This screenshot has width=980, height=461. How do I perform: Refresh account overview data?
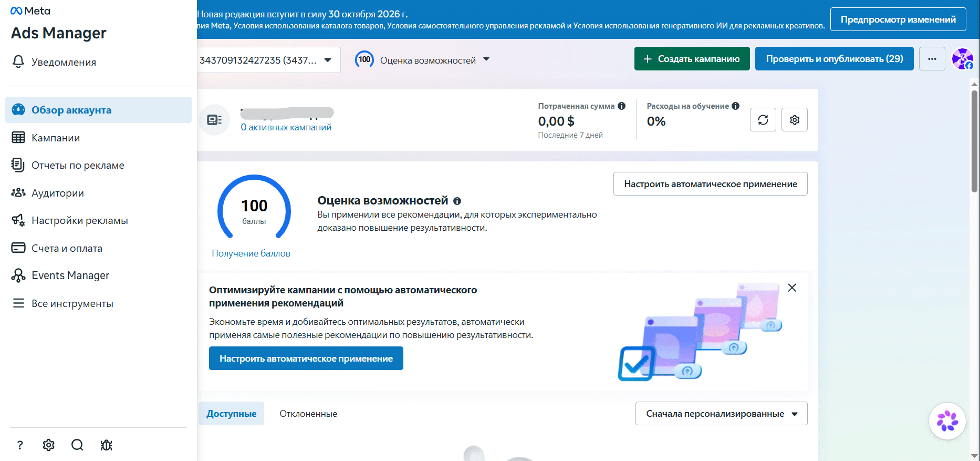763,120
